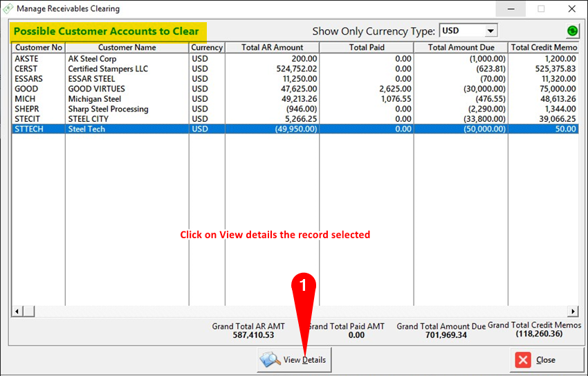Click STEEL CITY customer name
588x376 pixels.
click(88, 119)
